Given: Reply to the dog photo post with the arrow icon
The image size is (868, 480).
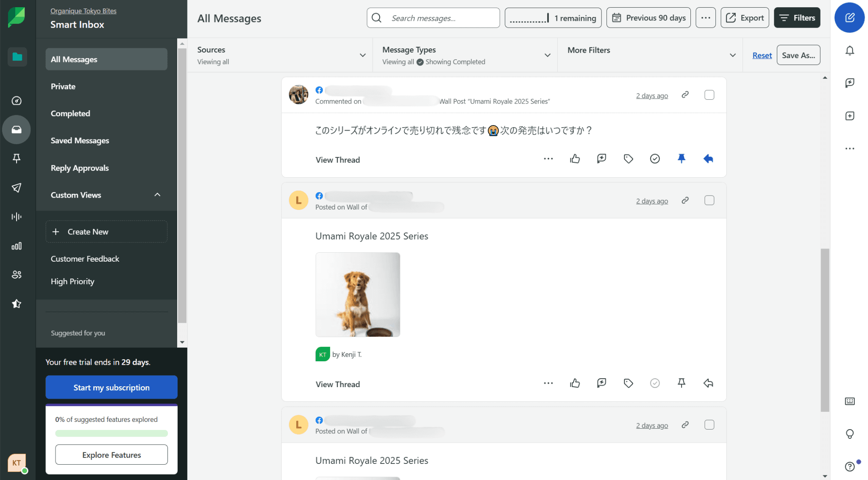Looking at the screenshot, I should click(708, 383).
